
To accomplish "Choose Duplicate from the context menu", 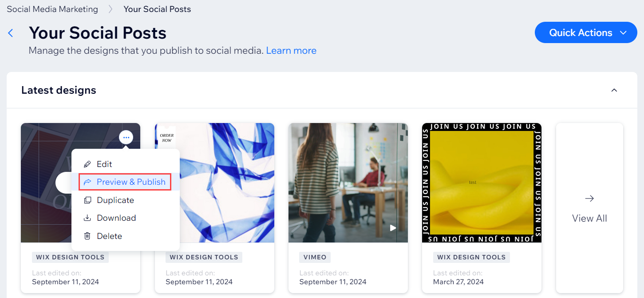I will (126, 200).
